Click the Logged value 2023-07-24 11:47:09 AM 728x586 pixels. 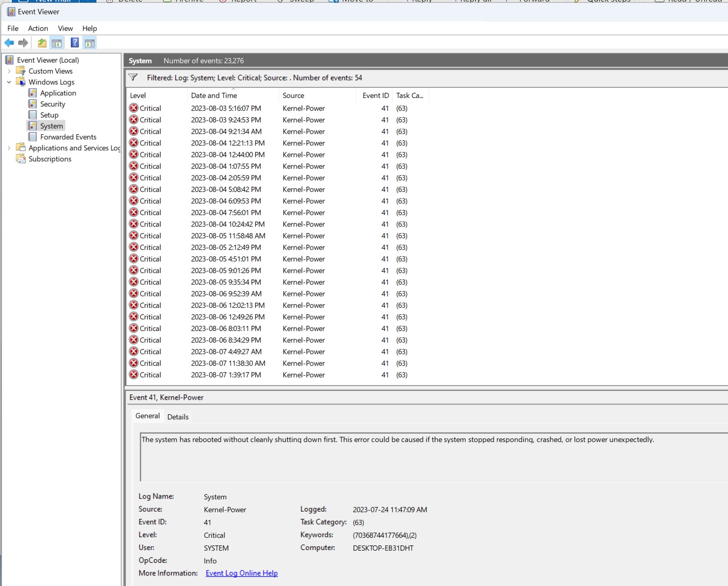(390, 510)
